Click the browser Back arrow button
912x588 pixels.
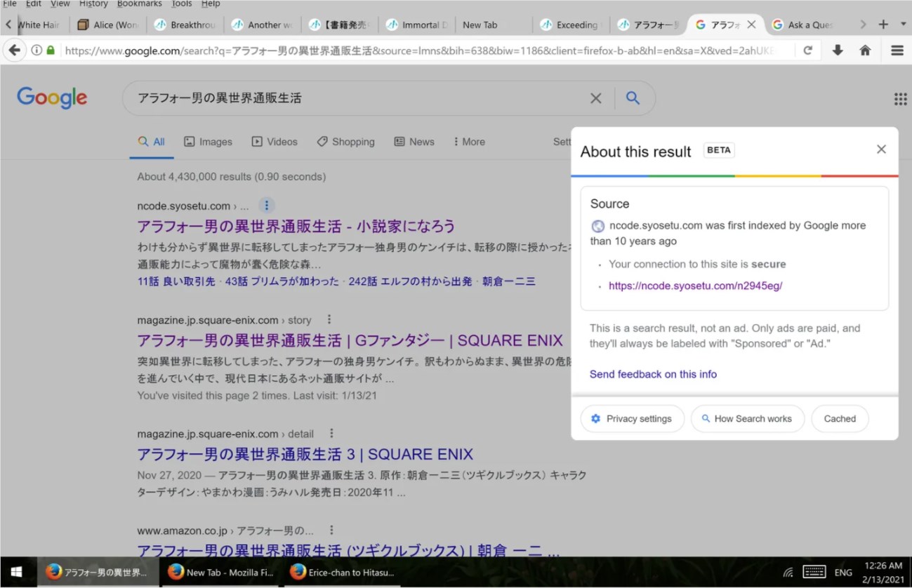click(14, 51)
